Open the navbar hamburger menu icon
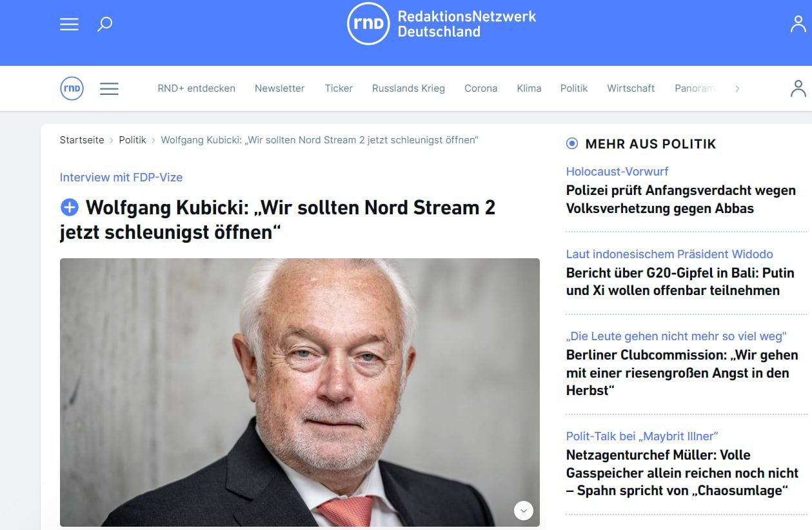 click(x=109, y=88)
